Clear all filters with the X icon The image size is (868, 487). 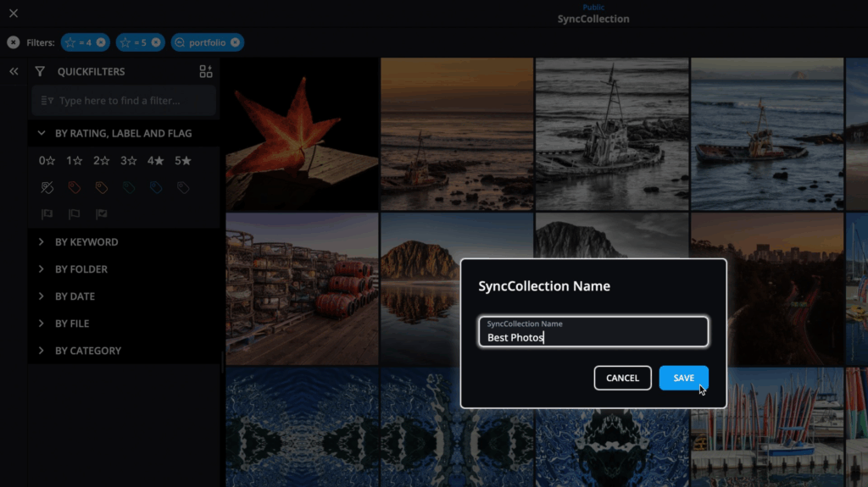[x=14, y=42]
